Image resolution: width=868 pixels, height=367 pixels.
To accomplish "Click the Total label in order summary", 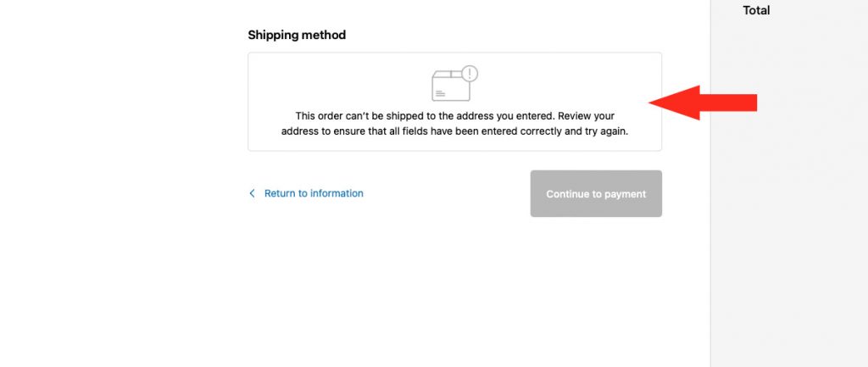I will [756, 10].
